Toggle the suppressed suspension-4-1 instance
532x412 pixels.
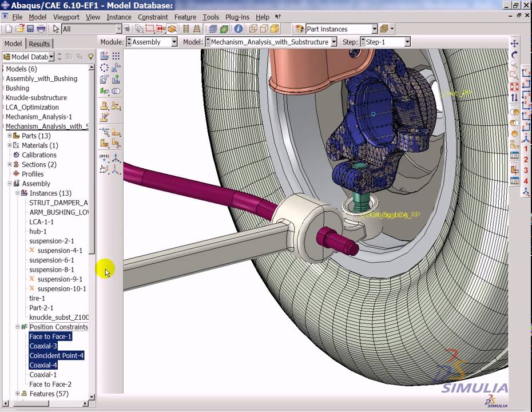pos(55,251)
